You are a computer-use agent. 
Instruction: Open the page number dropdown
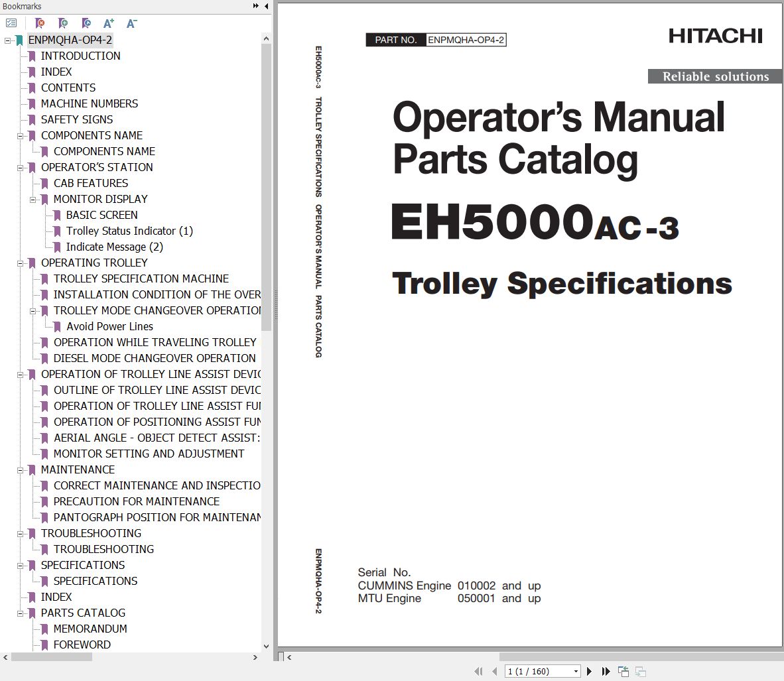tap(576, 672)
